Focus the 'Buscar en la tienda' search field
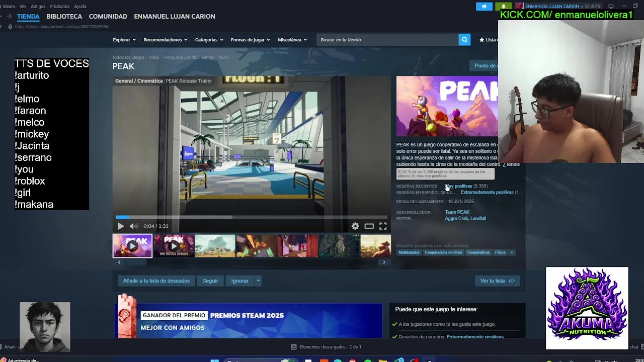The width and height of the screenshot is (644, 362). pos(387,40)
